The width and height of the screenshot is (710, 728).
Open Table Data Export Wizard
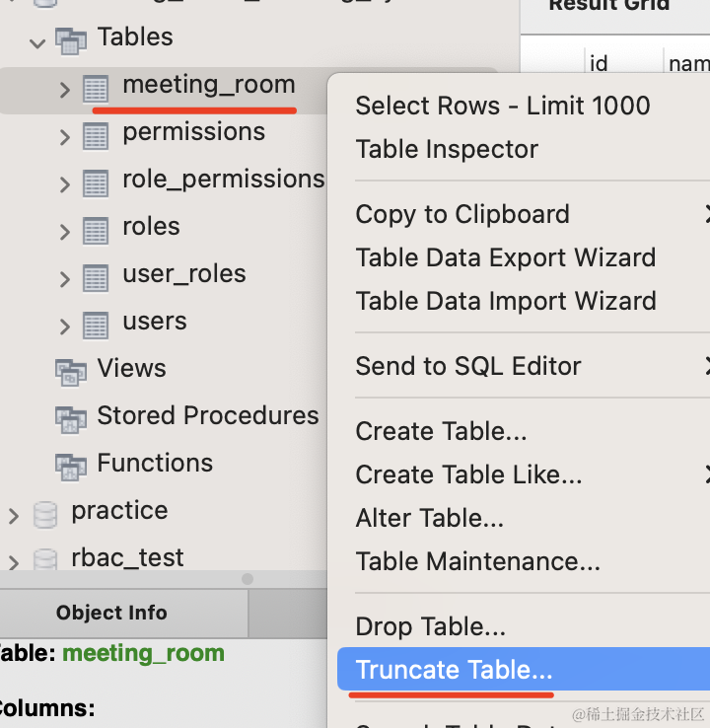tap(505, 257)
